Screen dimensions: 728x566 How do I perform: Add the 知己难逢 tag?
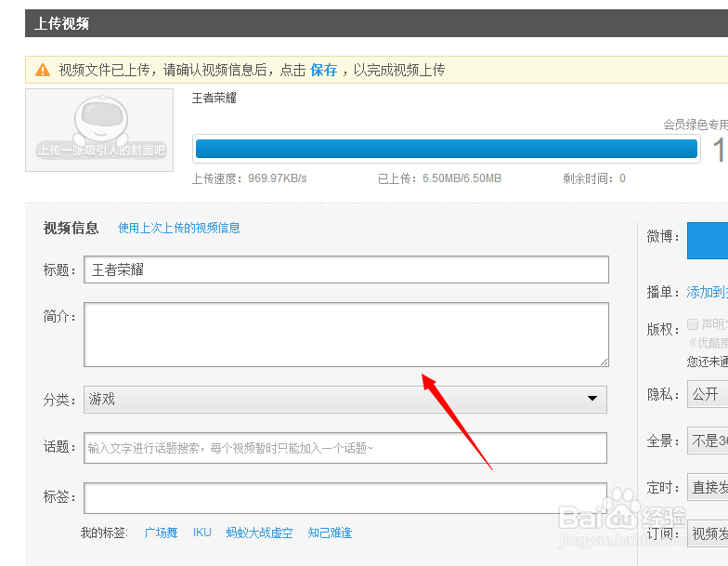click(x=331, y=533)
